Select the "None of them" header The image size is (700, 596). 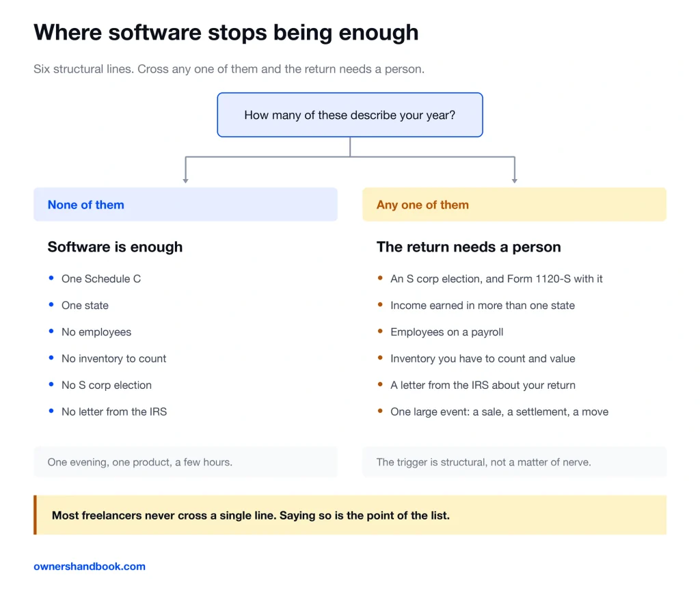coord(185,204)
